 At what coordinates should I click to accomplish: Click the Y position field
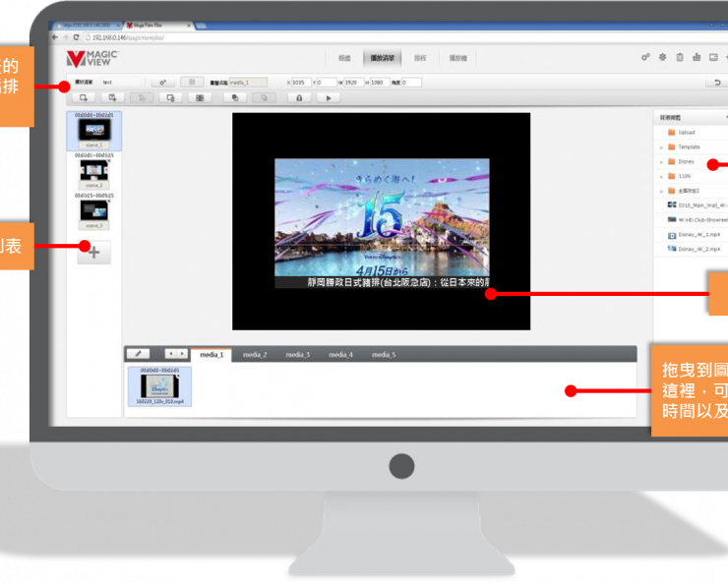tap(327, 83)
